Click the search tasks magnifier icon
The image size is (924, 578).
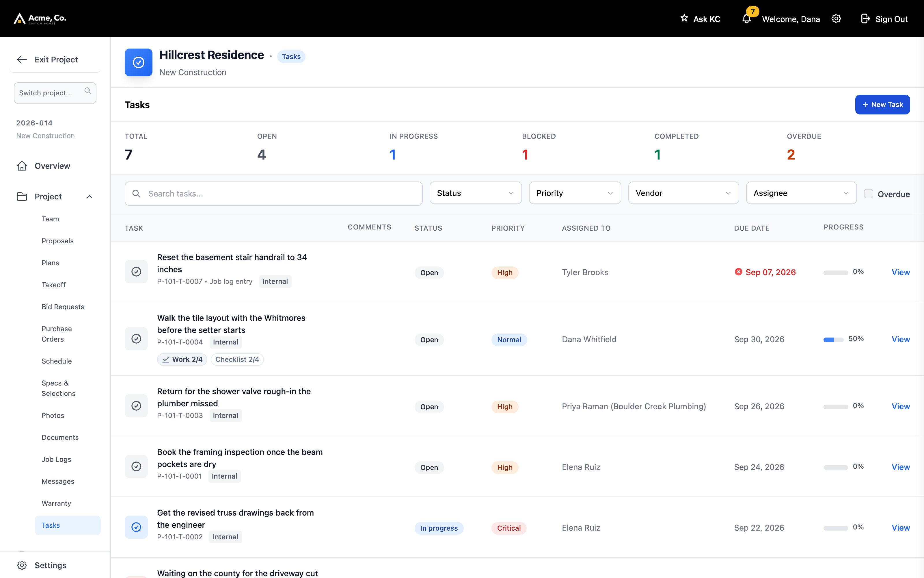pos(136,194)
